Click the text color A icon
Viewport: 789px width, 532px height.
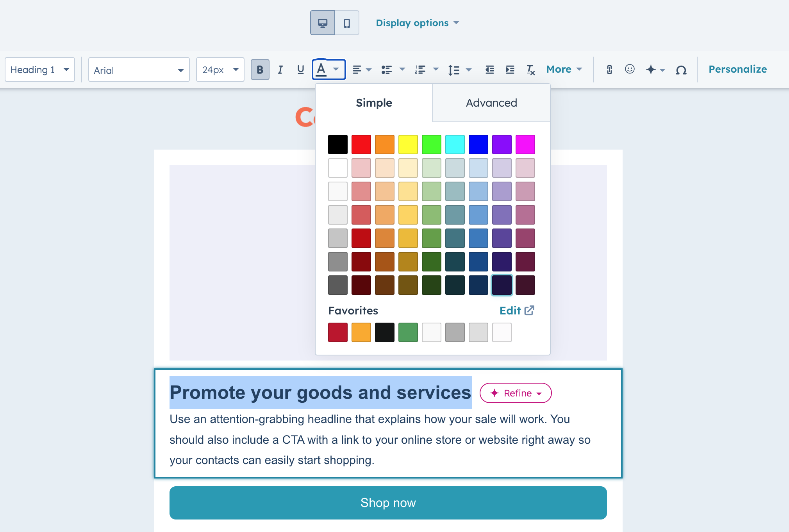[321, 70]
